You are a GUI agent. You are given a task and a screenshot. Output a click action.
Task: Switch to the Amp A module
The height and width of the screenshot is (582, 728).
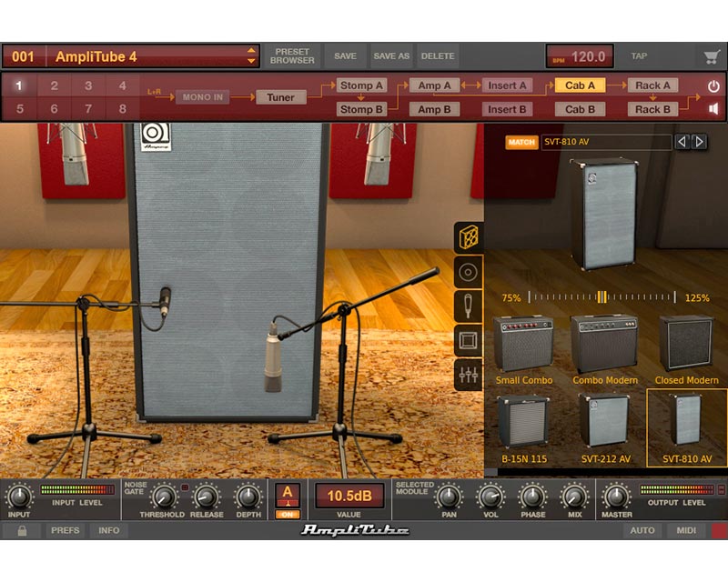[434, 85]
